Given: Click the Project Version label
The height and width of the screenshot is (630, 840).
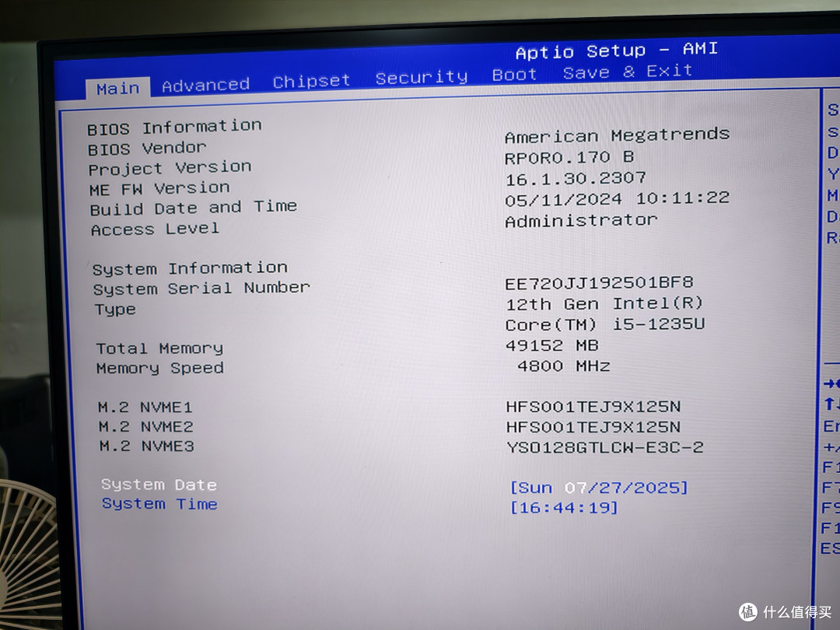Looking at the screenshot, I should pyautogui.click(x=170, y=168).
